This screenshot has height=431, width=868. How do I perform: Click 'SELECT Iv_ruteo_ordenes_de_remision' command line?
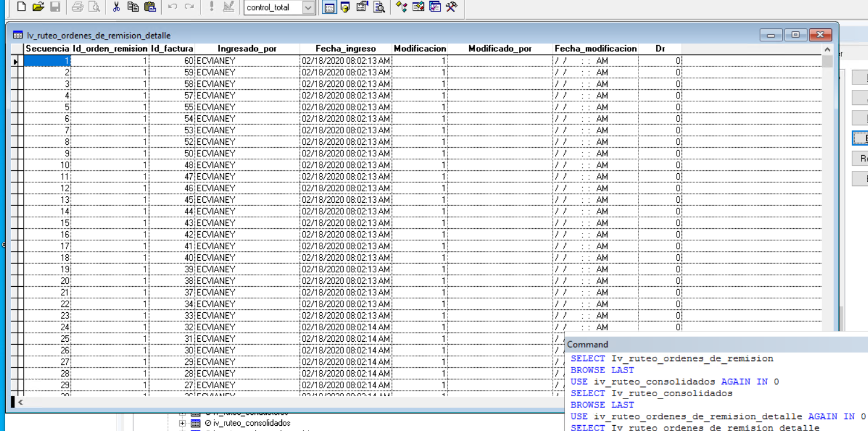(x=672, y=359)
